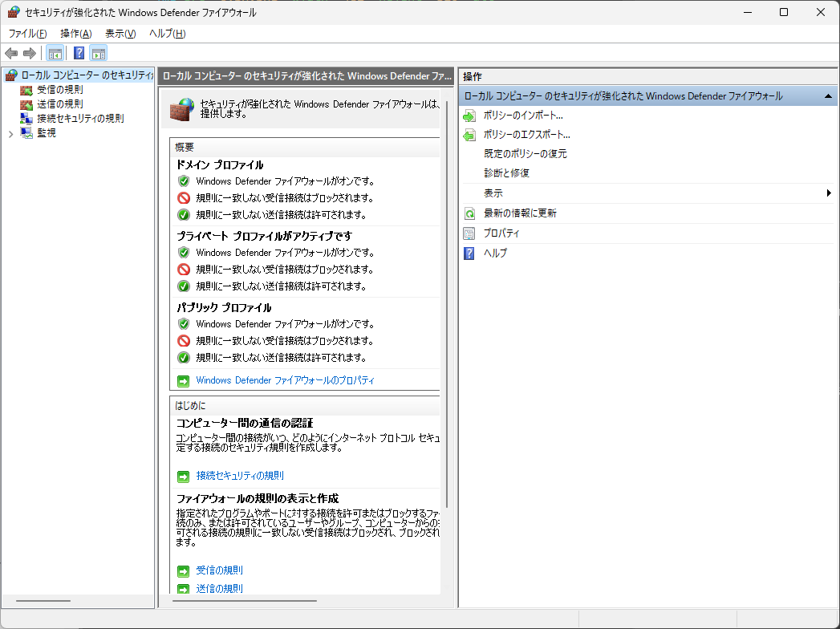840x629 pixels.
Task: Open the 操作(A) menu
Action: click(75, 33)
